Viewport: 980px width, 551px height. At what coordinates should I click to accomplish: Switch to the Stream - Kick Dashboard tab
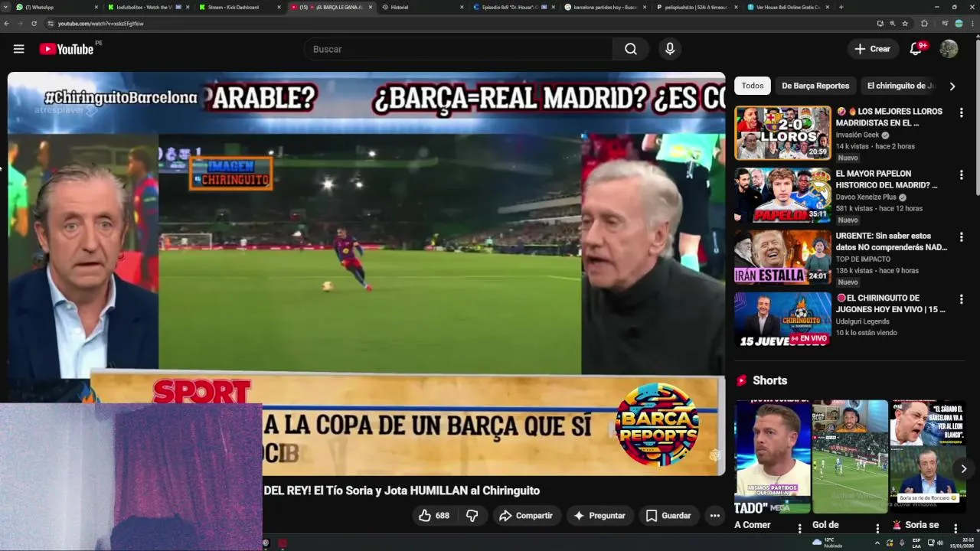(239, 7)
